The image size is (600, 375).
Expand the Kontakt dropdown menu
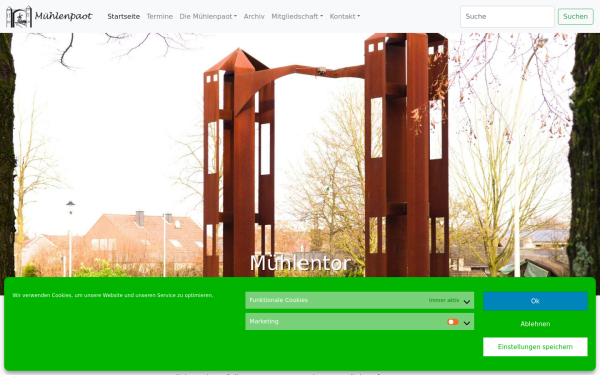[345, 16]
